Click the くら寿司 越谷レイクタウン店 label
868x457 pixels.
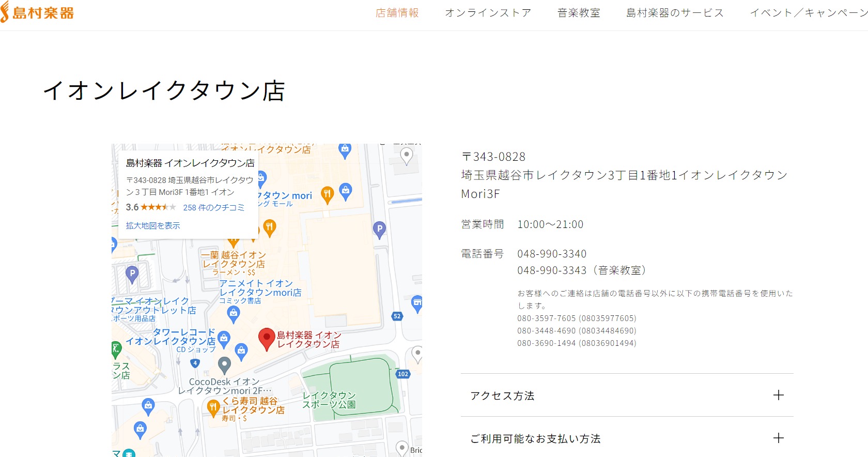pyautogui.click(x=253, y=405)
